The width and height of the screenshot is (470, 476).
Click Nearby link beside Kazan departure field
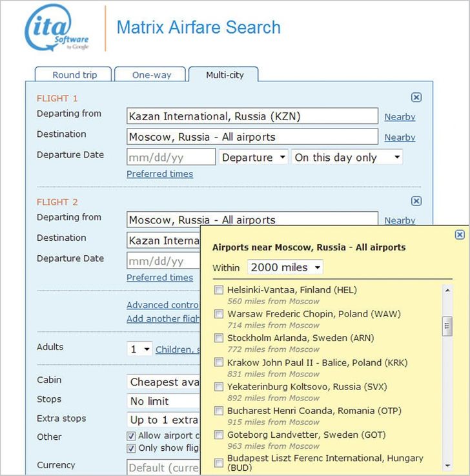pyautogui.click(x=400, y=117)
